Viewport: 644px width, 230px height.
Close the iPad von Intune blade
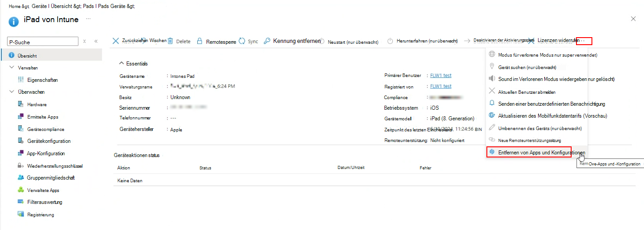[x=633, y=19]
